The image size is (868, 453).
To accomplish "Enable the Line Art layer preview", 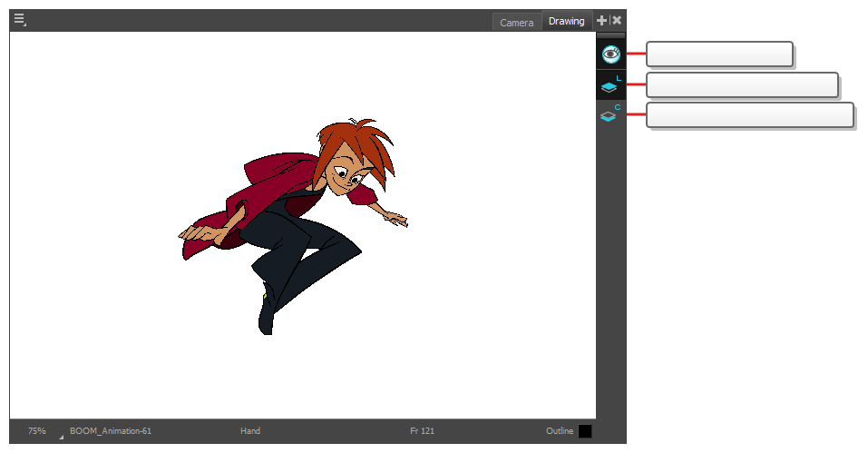I will pos(610,85).
